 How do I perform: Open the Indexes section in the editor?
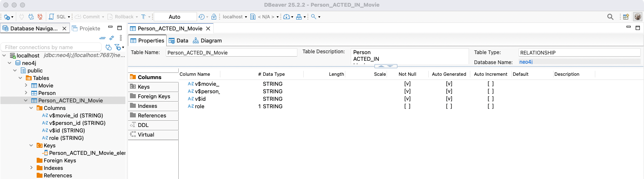[153, 106]
